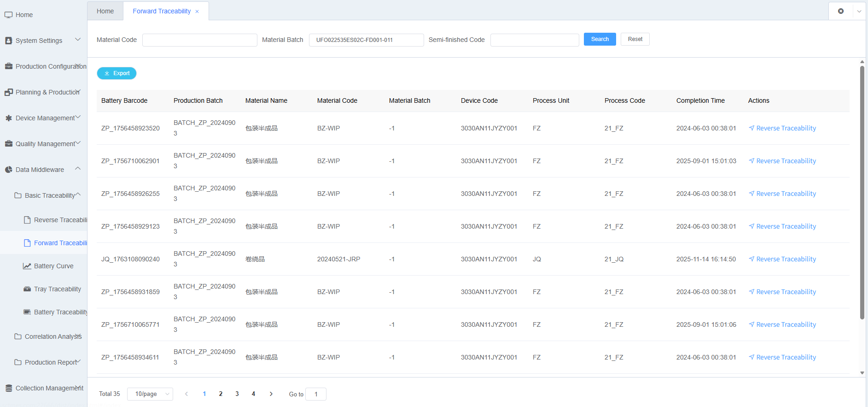
Task: Click the Search button
Action: [x=600, y=39]
